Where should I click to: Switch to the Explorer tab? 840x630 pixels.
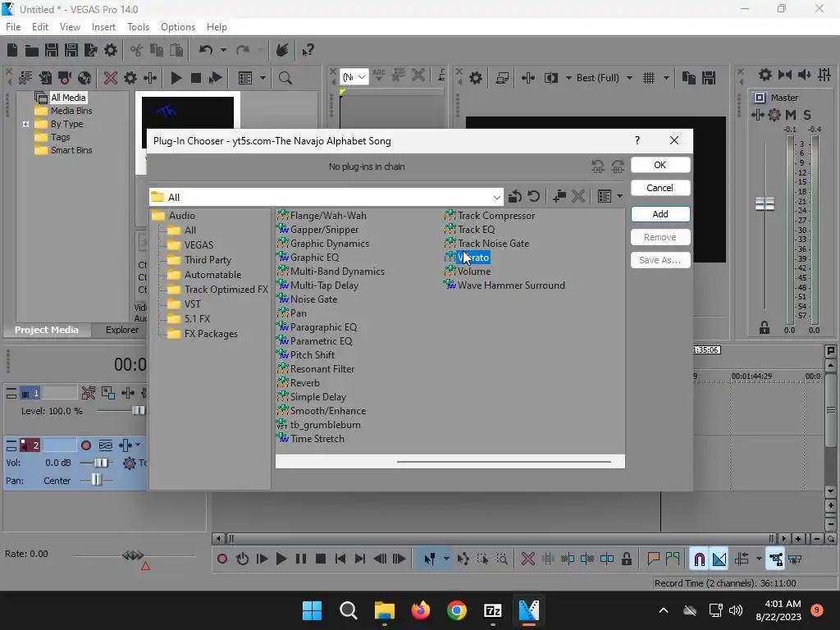pos(121,330)
